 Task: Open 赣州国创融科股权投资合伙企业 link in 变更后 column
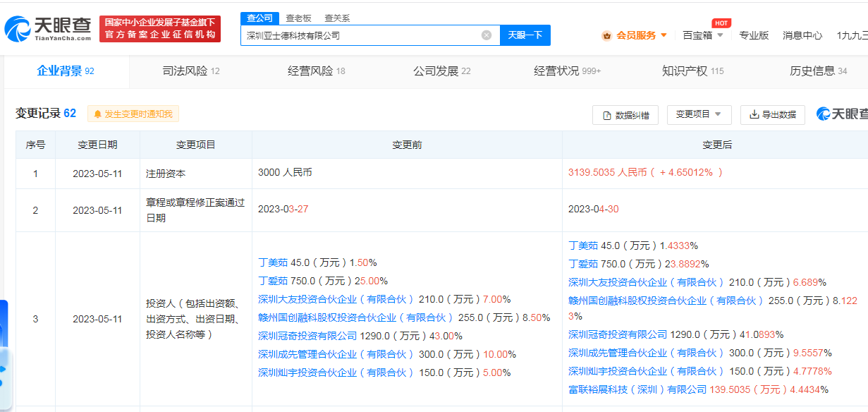[666, 301]
